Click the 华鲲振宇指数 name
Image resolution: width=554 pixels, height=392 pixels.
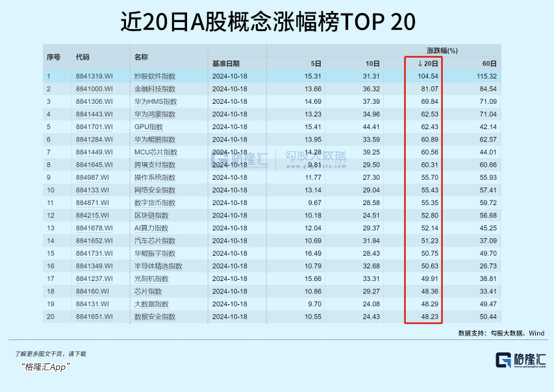point(155,254)
